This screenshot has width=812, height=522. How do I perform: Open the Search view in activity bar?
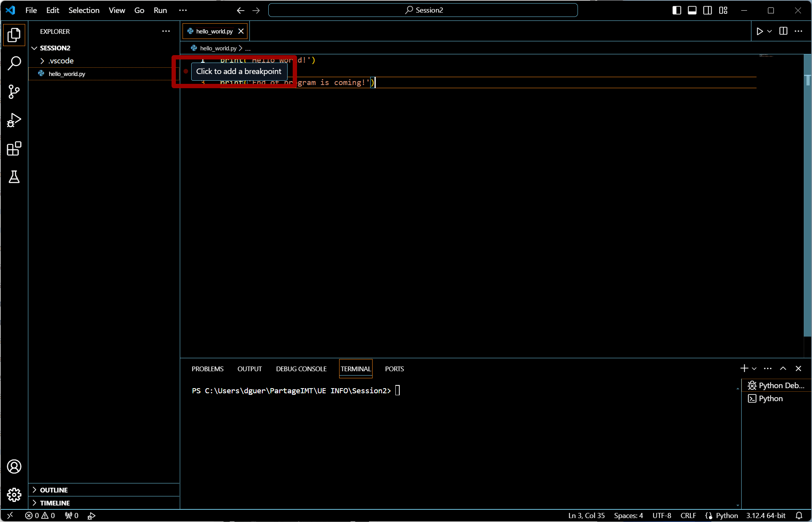[14, 63]
